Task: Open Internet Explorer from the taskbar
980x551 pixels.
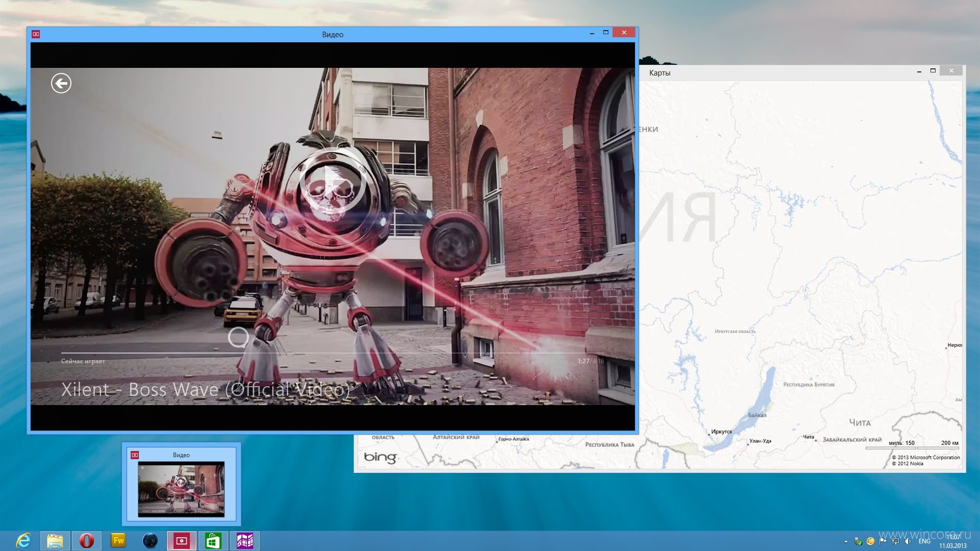Action: pyautogui.click(x=23, y=541)
